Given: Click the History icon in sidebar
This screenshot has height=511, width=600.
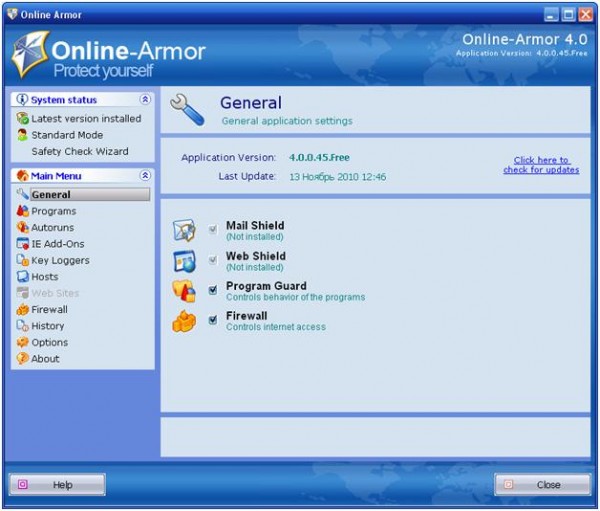Looking at the screenshot, I should [23, 326].
